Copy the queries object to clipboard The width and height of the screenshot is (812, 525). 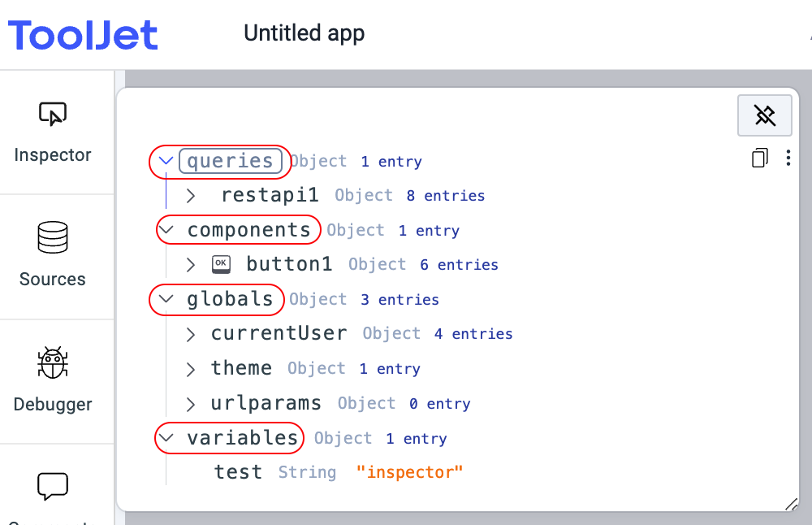coord(759,158)
